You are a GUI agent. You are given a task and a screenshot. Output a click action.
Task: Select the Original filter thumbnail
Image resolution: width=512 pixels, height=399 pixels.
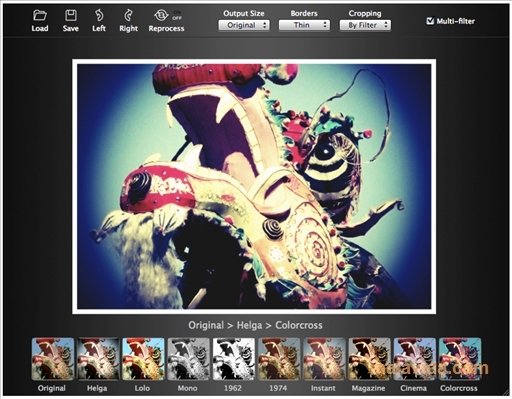(x=53, y=359)
